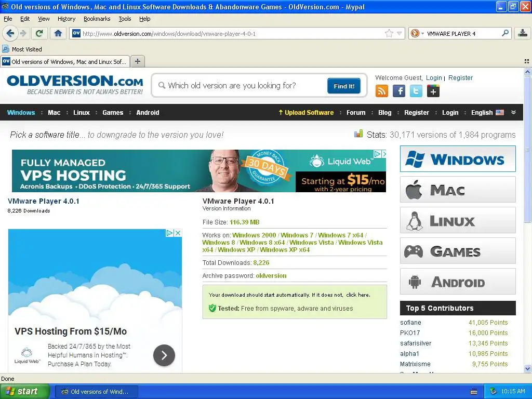Click the tab groups icon at tab bar end
The height and width of the screenshot is (399, 532).
pyautogui.click(x=527, y=61)
